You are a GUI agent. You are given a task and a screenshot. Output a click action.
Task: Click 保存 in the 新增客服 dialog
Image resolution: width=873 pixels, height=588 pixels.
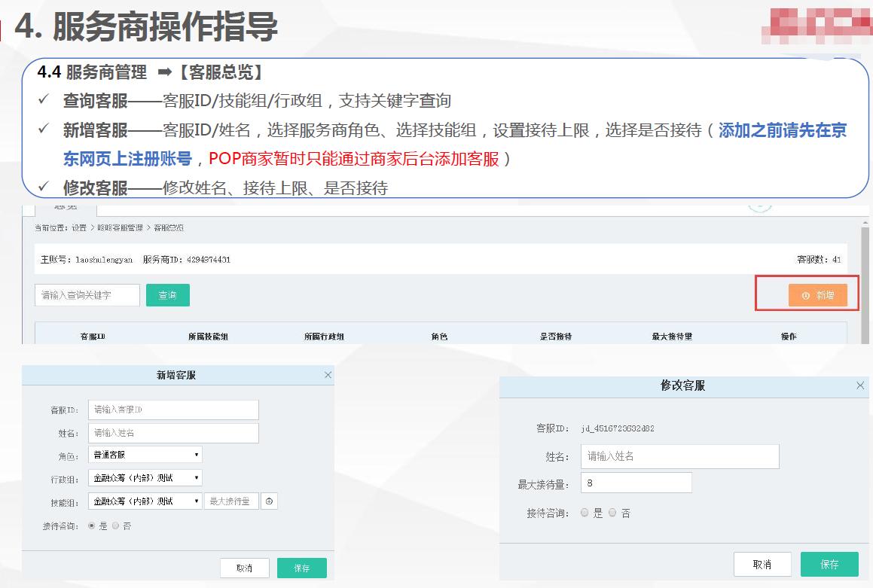(x=301, y=568)
